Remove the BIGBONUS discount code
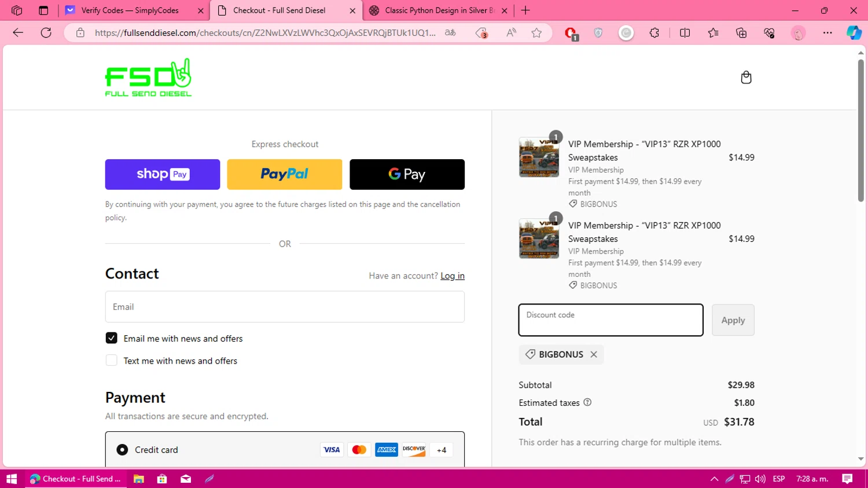 (594, 354)
